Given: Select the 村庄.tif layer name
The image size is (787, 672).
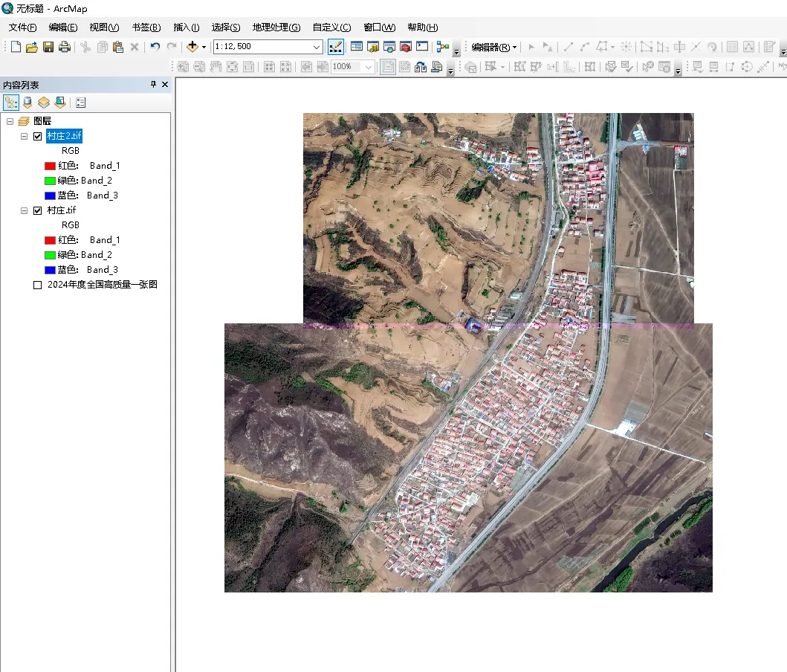Looking at the screenshot, I should (x=61, y=210).
